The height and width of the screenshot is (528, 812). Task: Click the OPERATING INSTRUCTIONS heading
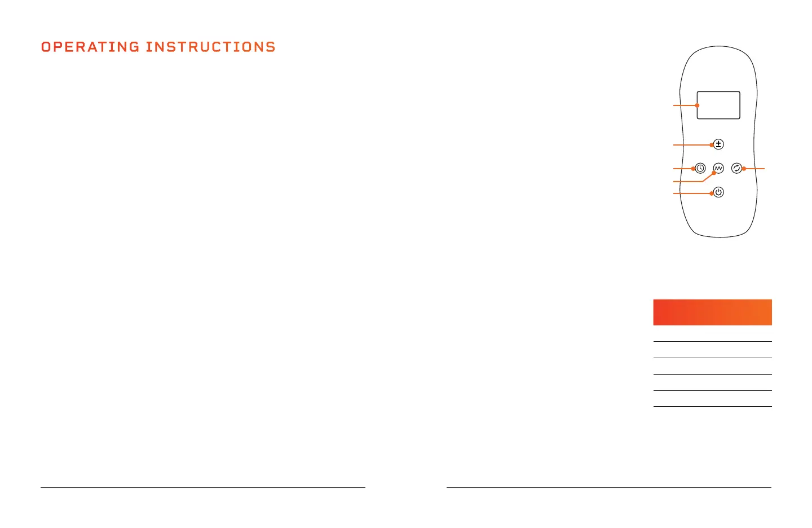click(x=158, y=47)
